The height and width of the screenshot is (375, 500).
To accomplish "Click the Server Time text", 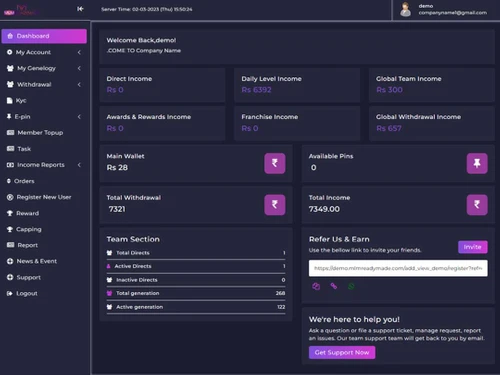I will [147, 9].
